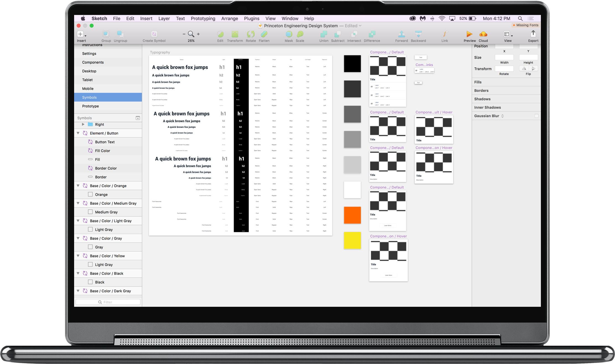Click the Edit tool icon

coord(220,34)
